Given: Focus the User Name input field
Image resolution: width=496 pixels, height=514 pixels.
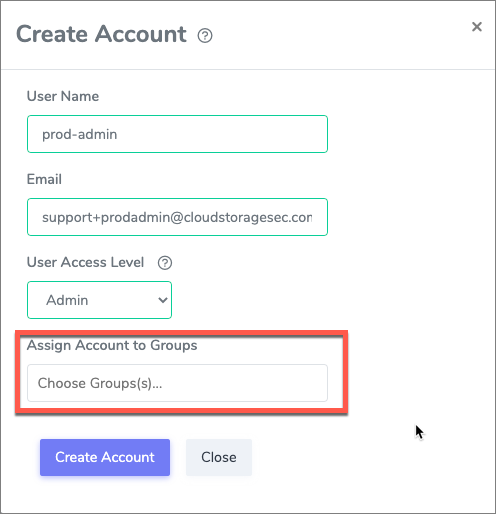Looking at the screenshot, I should (x=177, y=134).
